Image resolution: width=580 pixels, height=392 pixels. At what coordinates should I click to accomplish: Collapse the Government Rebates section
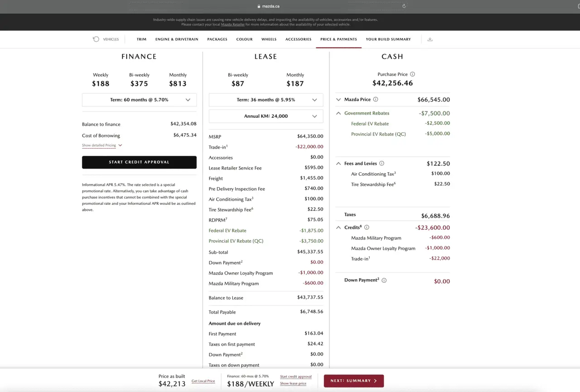pos(338,113)
